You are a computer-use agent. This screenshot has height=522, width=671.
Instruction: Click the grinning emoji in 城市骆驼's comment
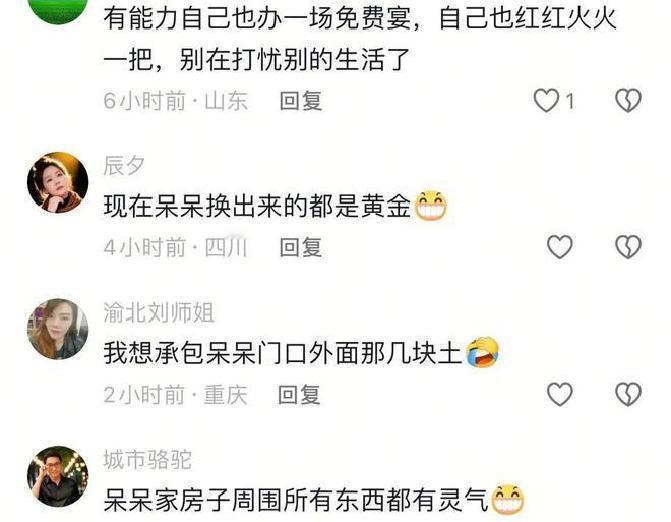click(x=508, y=499)
